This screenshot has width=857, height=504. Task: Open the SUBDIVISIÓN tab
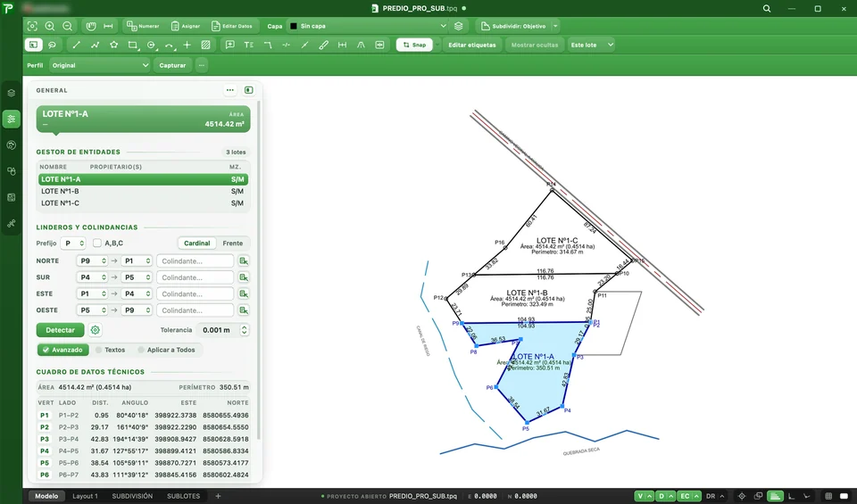point(132,496)
